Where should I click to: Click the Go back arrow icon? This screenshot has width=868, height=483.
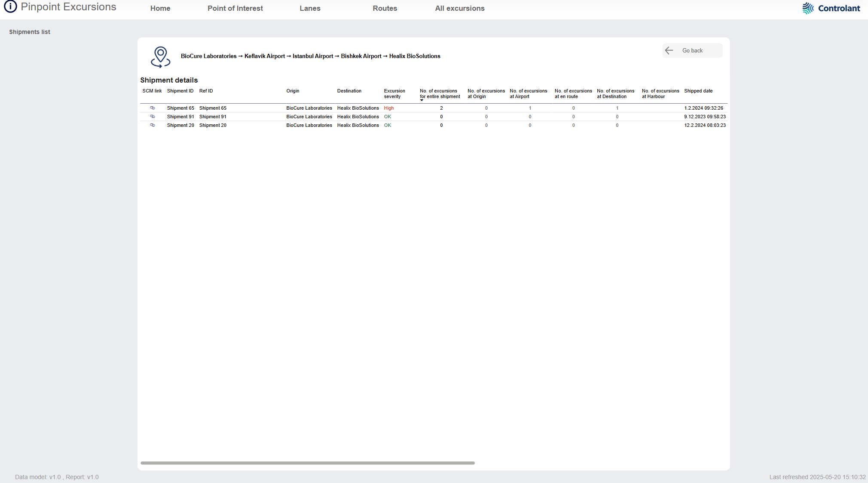(669, 51)
